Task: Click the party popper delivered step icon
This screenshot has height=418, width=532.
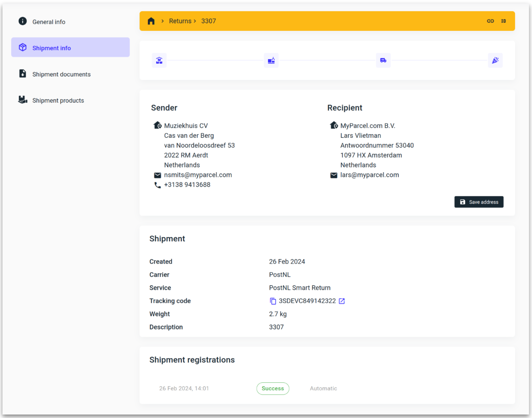Action: click(x=495, y=60)
